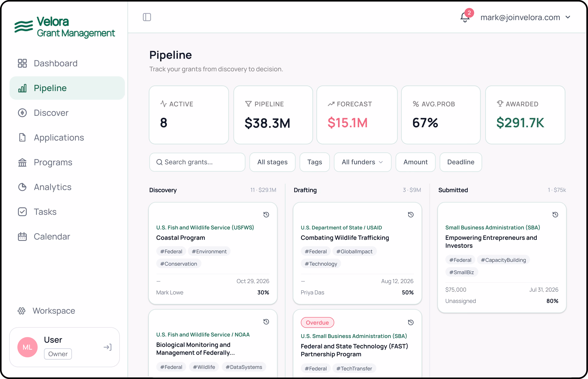Open the Discover page
The height and width of the screenshot is (379, 588).
click(x=67, y=113)
